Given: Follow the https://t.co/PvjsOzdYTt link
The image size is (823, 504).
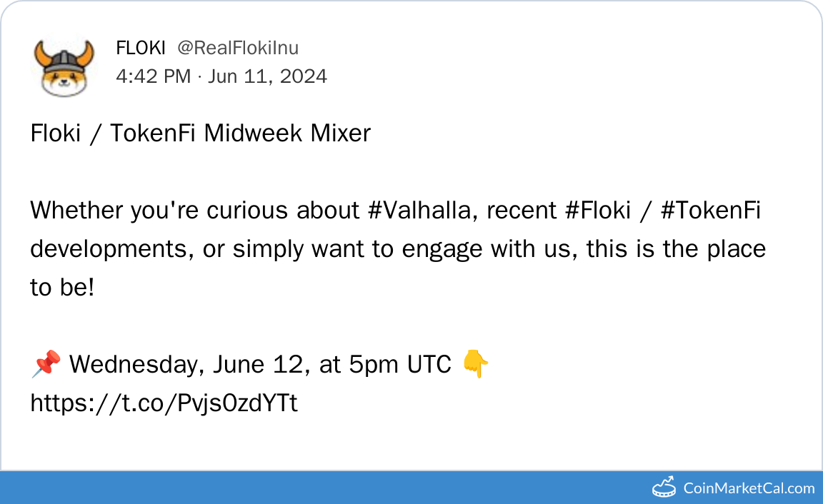Looking at the screenshot, I should coord(164,403).
